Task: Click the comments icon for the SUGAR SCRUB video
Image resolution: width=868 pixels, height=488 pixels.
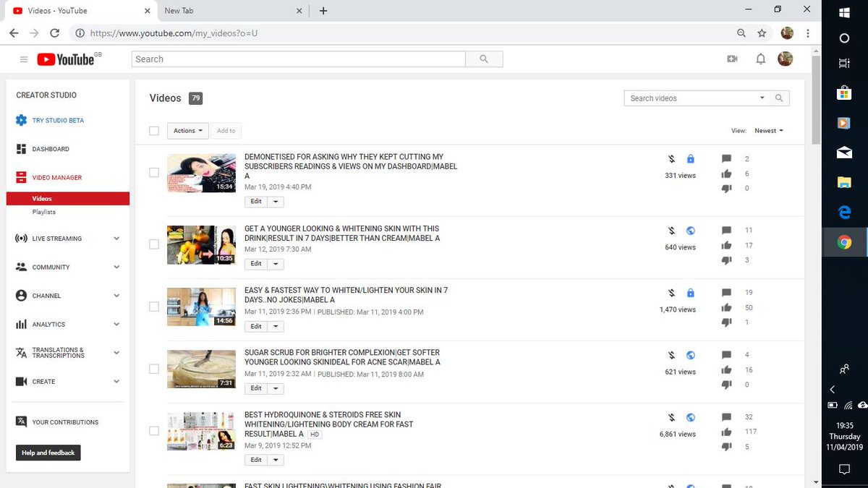Action: pyautogui.click(x=726, y=356)
